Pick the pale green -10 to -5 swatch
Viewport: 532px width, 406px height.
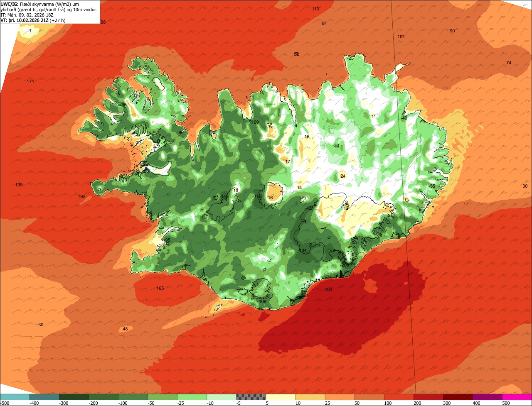point(221,397)
